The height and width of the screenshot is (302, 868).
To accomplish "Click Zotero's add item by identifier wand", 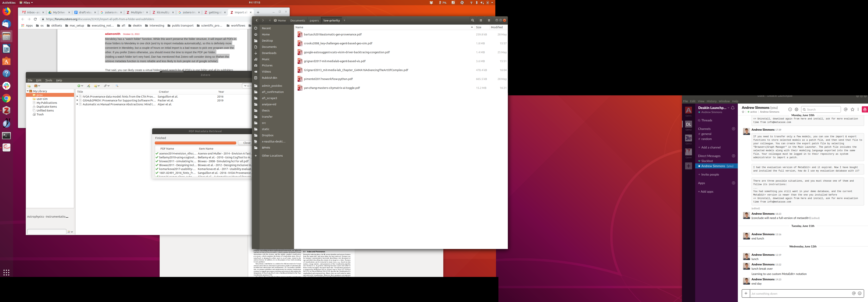I will (89, 86).
